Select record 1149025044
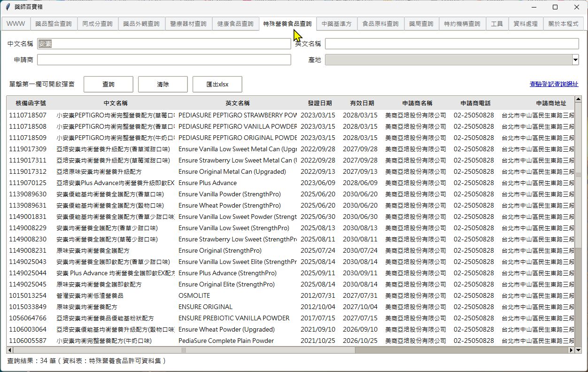 pos(28,273)
